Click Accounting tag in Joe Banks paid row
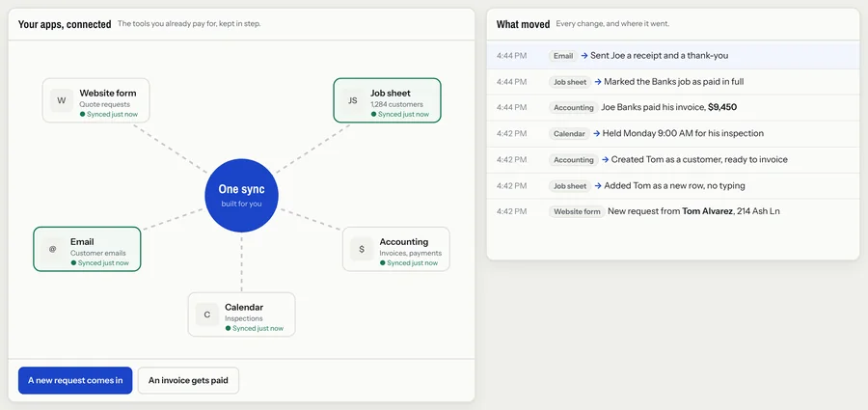This screenshot has height=410, width=868. (x=574, y=107)
